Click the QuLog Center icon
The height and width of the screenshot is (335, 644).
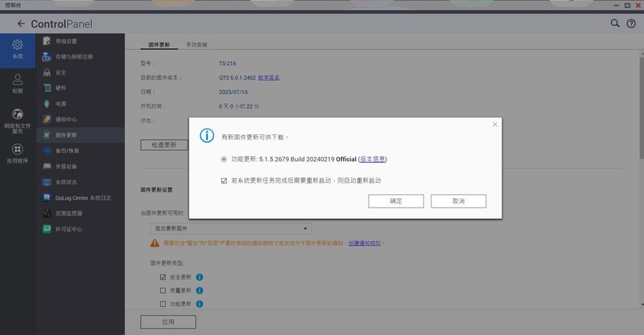[x=47, y=198]
